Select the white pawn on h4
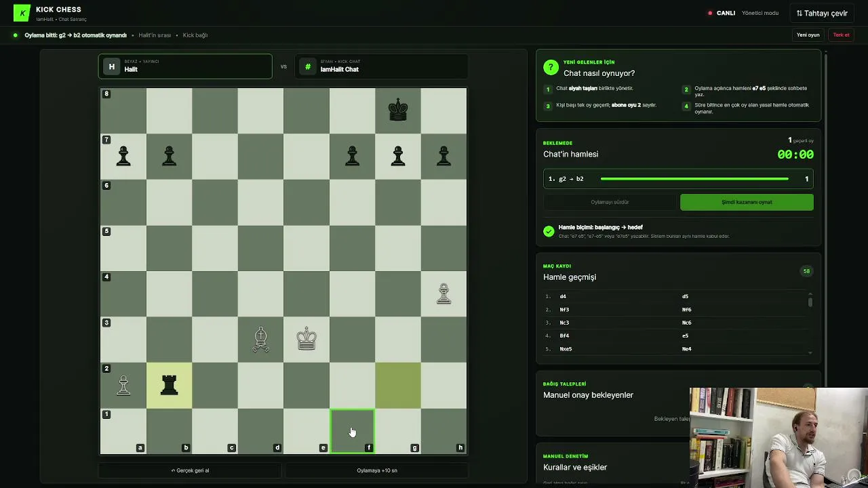This screenshot has width=868, height=488. click(443, 293)
